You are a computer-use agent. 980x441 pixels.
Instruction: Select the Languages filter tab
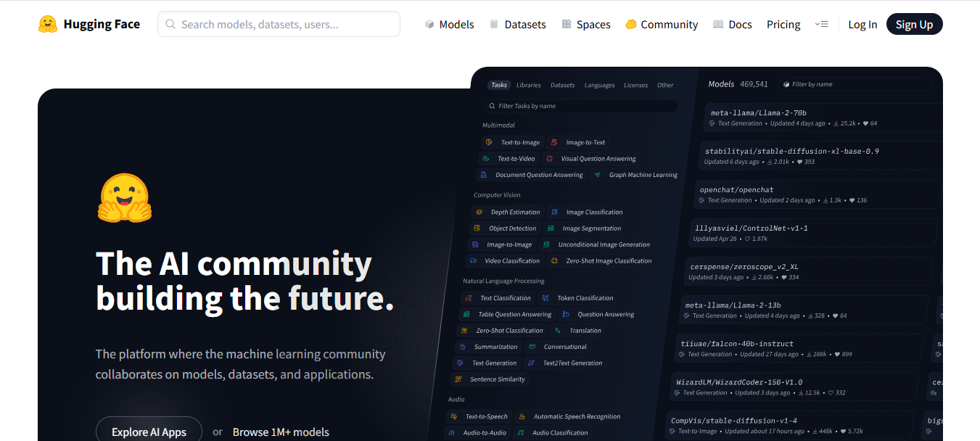[600, 85]
